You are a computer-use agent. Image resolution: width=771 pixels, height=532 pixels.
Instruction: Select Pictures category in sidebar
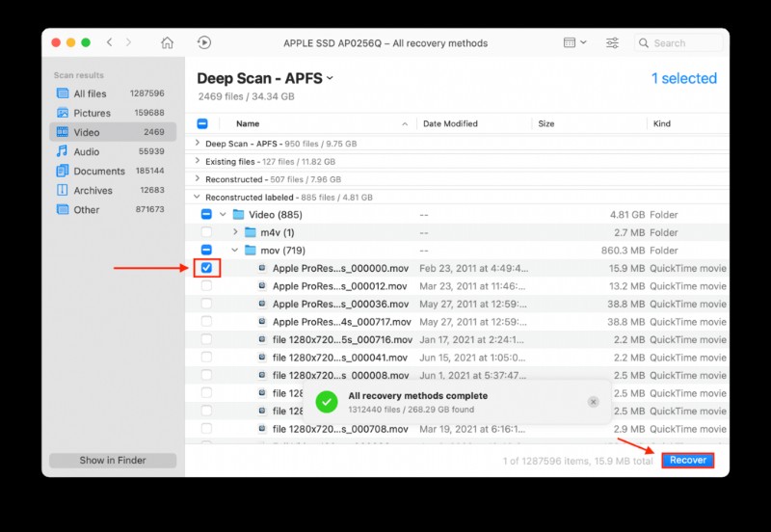pos(113,113)
